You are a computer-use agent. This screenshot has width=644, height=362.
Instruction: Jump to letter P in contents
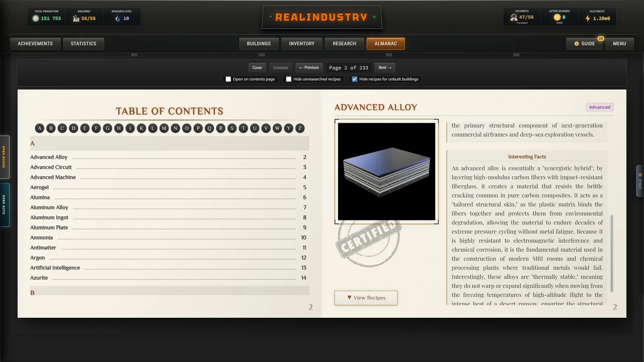(x=198, y=128)
